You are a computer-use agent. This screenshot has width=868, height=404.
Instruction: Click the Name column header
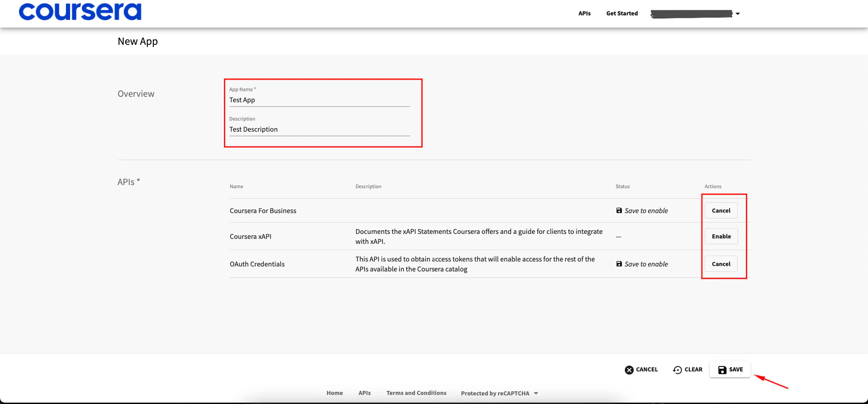click(236, 186)
